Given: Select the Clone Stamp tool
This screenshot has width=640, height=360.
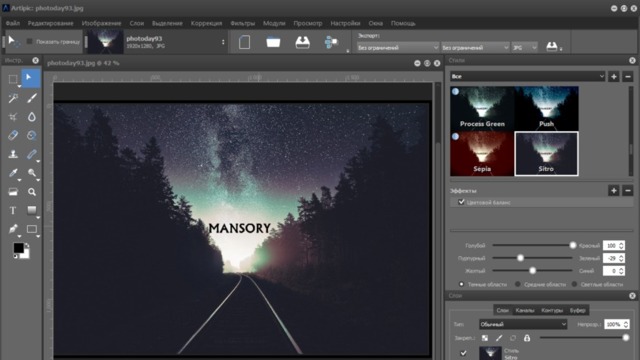Looking at the screenshot, I should click(13, 154).
